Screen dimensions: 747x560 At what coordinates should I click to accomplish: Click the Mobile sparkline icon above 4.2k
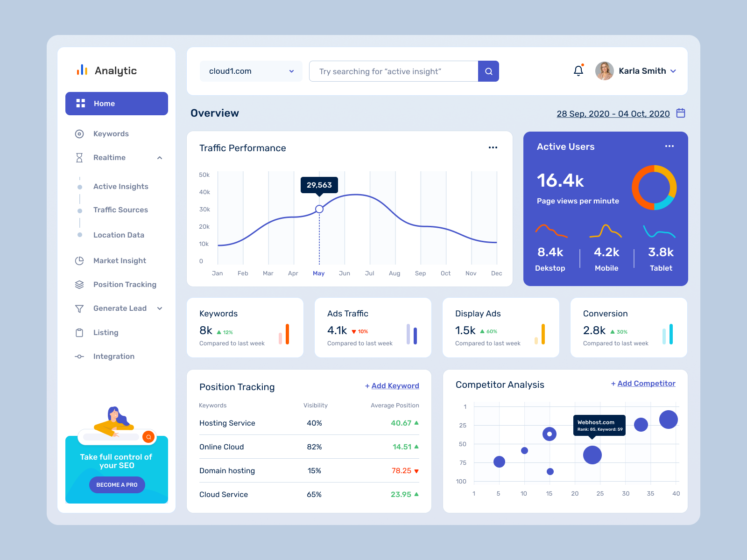(606, 231)
